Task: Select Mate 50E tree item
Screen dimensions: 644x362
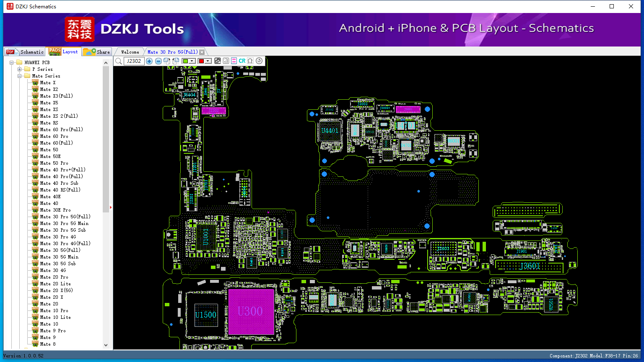Action: [x=50, y=156]
